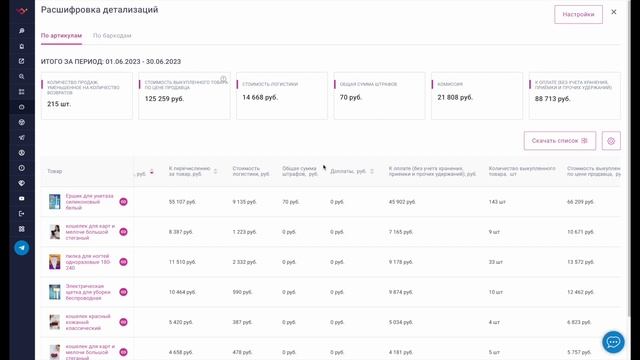Image resolution: width=640 pixels, height=360 pixels.
Task: Open product Электрическая щетка для уборки
Action: [x=88, y=292]
